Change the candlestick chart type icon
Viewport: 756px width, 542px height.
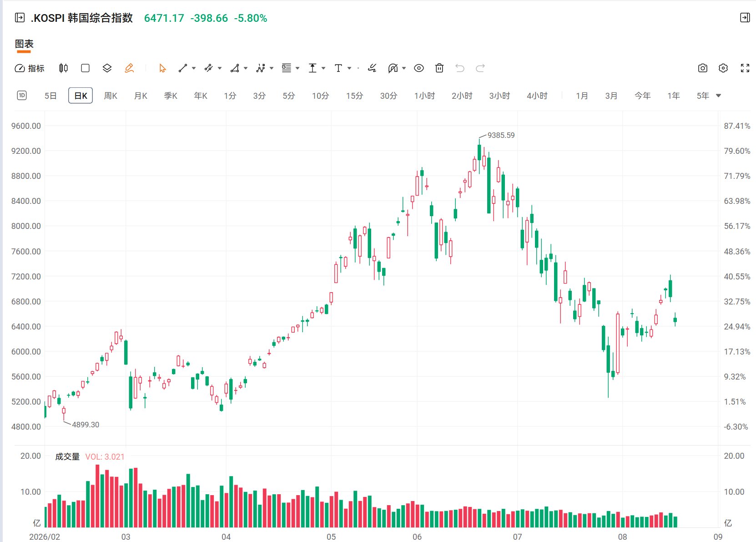click(64, 68)
